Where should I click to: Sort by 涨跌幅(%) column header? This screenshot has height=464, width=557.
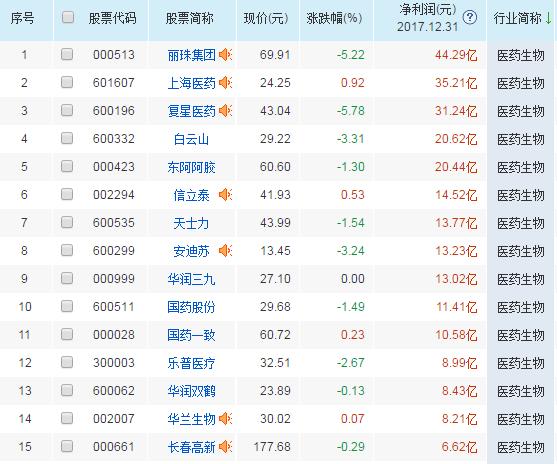coord(334,18)
